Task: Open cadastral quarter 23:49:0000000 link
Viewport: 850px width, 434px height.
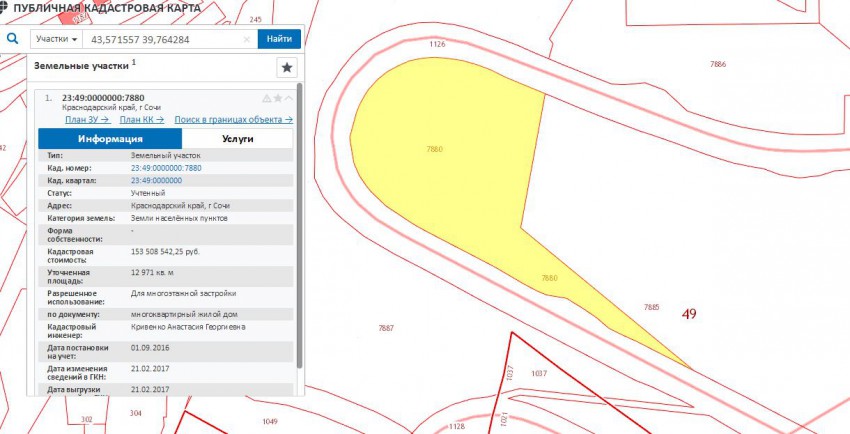Action: click(x=155, y=180)
